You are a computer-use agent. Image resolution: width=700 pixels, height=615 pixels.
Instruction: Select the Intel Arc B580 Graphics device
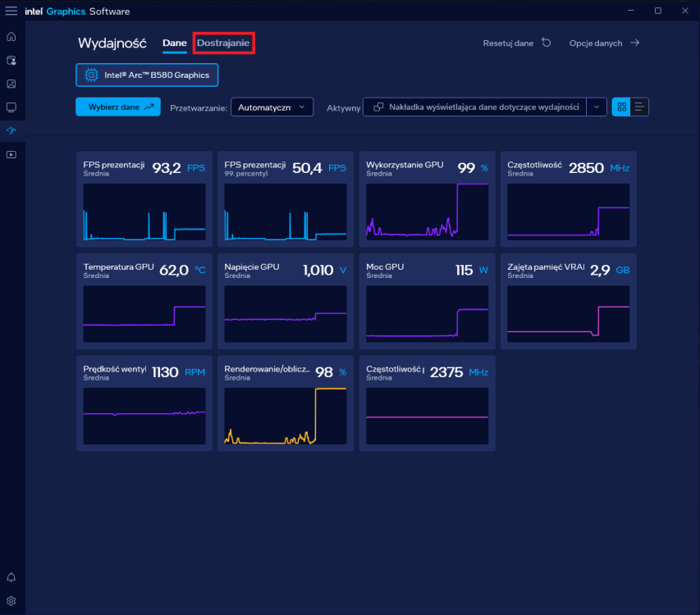pyautogui.click(x=147, y=75)
